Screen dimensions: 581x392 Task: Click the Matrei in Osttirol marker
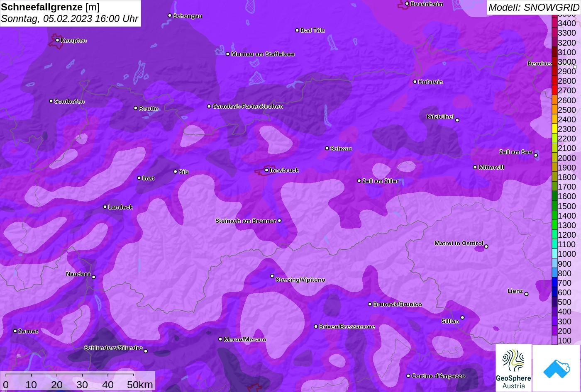pos(486,246)
